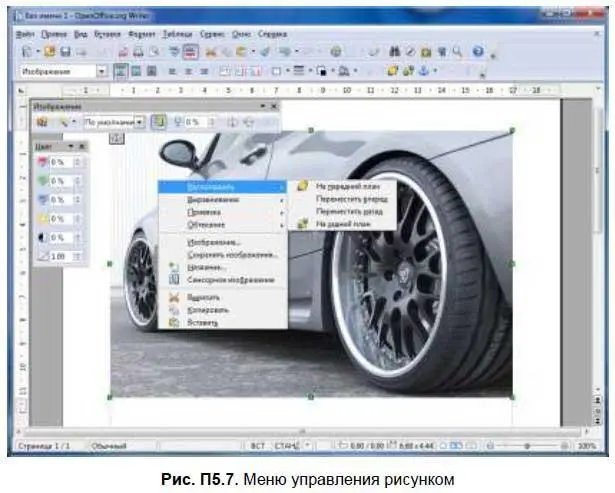Click the Line style icon
This screenshot has width=615, height=493.
[299, 71]
